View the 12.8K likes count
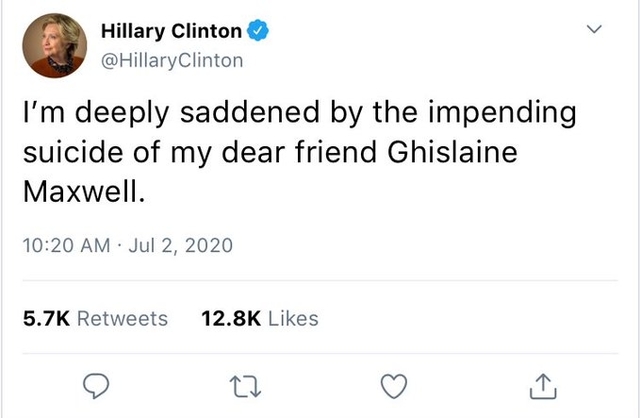The image size is (640, 418). click(231, 319)
